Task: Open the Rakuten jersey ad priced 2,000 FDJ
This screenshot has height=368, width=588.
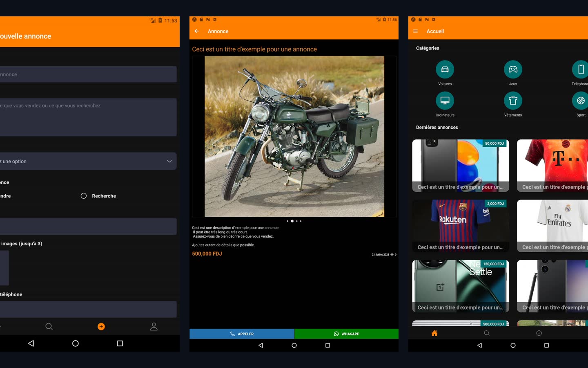Action: [x=461, y=226]
